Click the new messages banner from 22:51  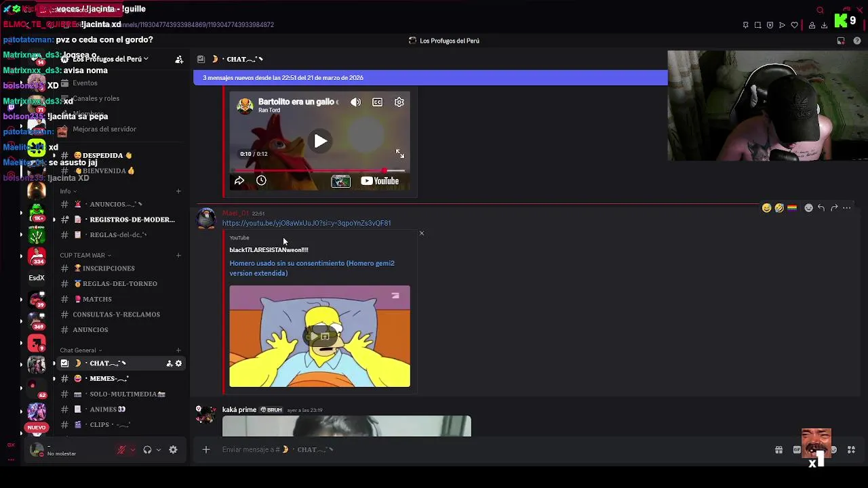click(x=431, y=77)
